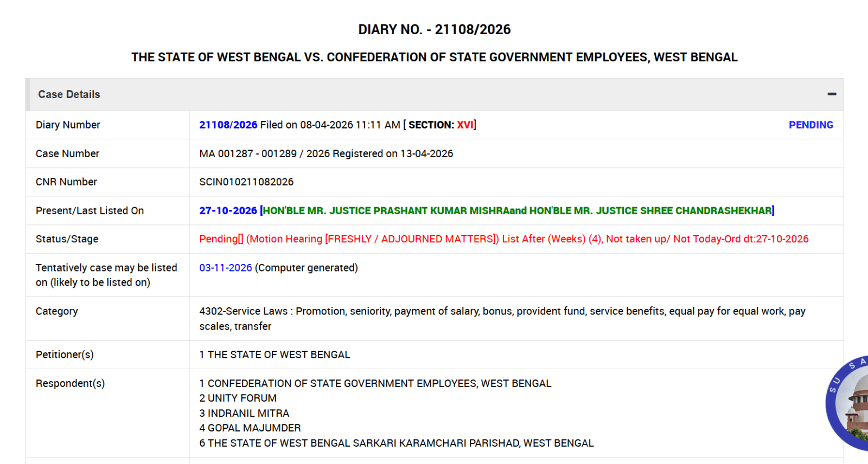Image resolution: width=868 pixels, height=464 pixels.
Task: Click the Case Number row label
Action: 68,153
